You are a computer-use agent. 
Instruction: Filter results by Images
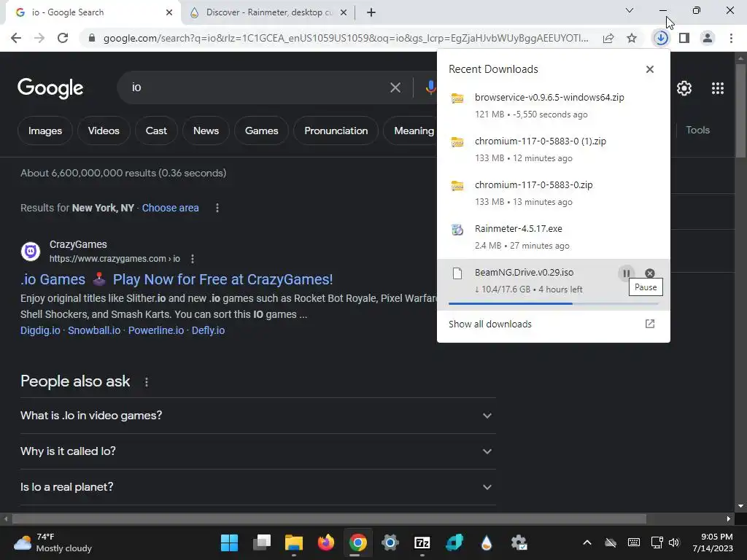(x=44, y=131)
